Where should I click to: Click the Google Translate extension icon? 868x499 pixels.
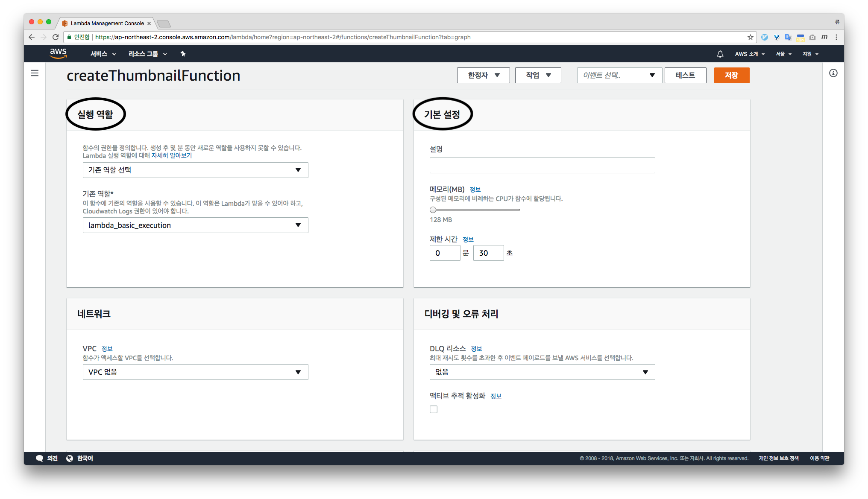click(x=788, y=37)
